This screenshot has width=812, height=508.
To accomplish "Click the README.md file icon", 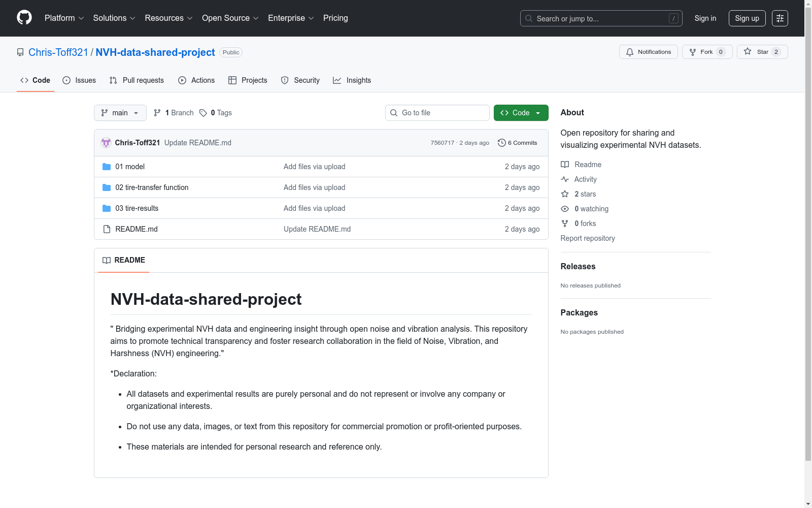I will [x=107, y=229].
